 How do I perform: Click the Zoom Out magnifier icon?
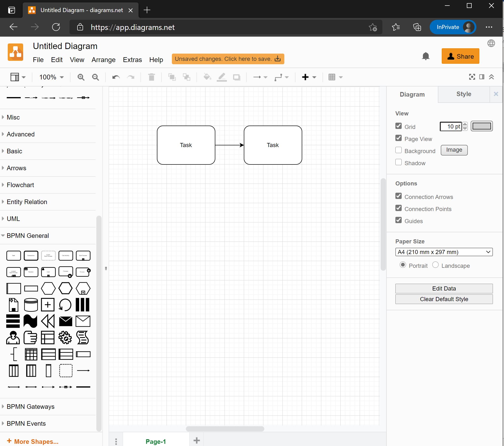95,77
